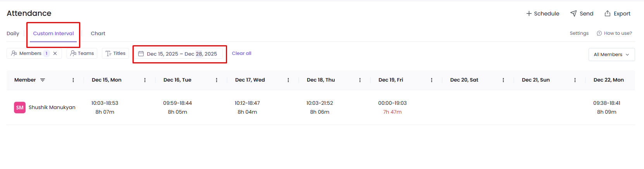
Task: Open the How to use? help link
Action: 615,33
